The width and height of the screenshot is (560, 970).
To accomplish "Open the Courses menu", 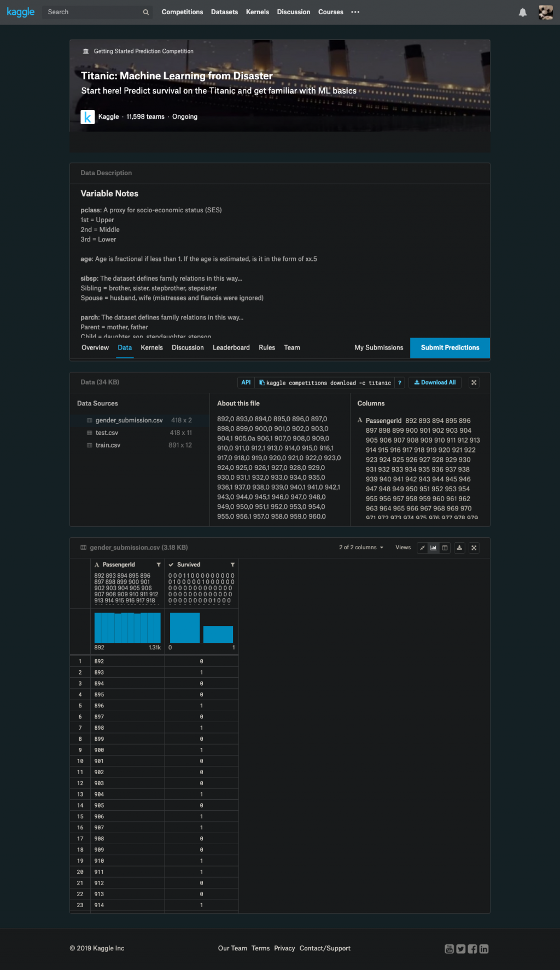I will click(331, 12).
